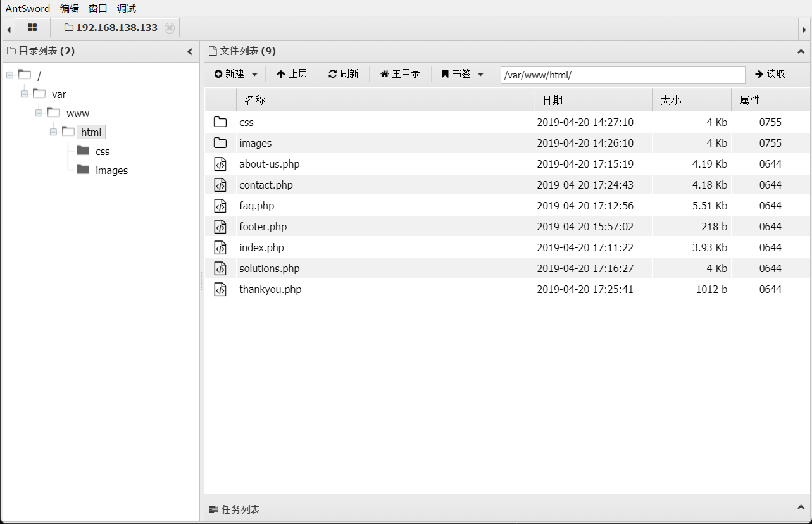The width and height of the screenshot is (812, 524).
Task: Open the 书签 bookmarks dropdown
Action: point(463,74)
